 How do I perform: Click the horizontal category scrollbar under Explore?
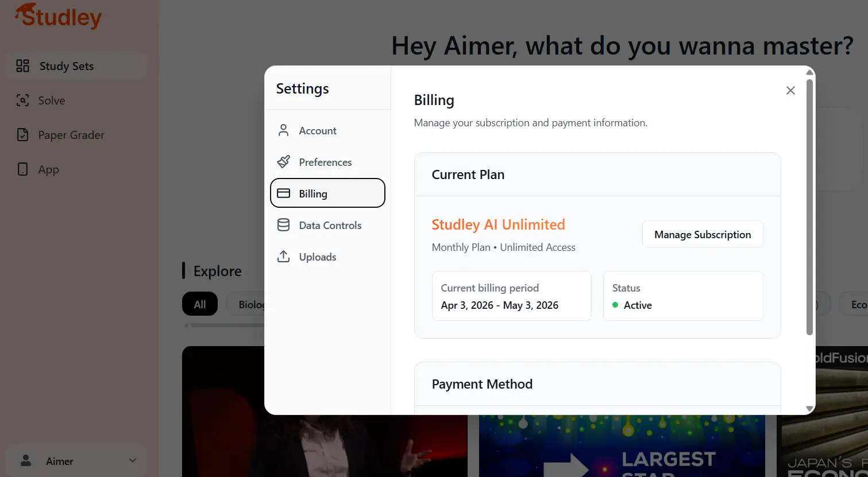[x=227, y=325]
